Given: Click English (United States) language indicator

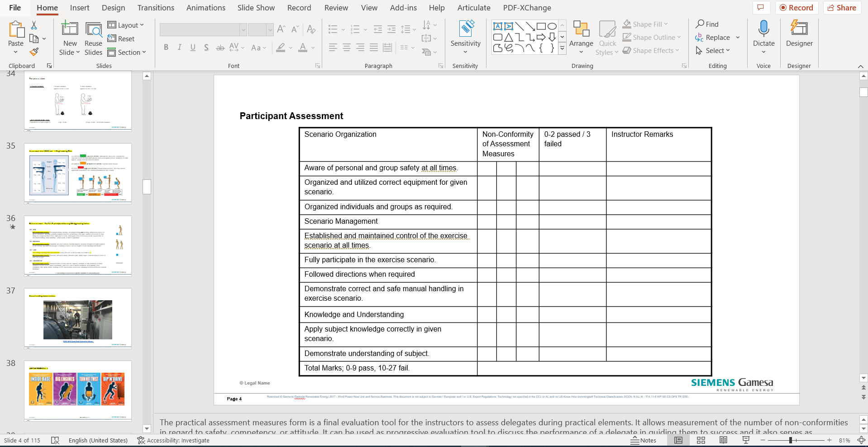Looking at the screenshot, I should click(x=98, y=440).
